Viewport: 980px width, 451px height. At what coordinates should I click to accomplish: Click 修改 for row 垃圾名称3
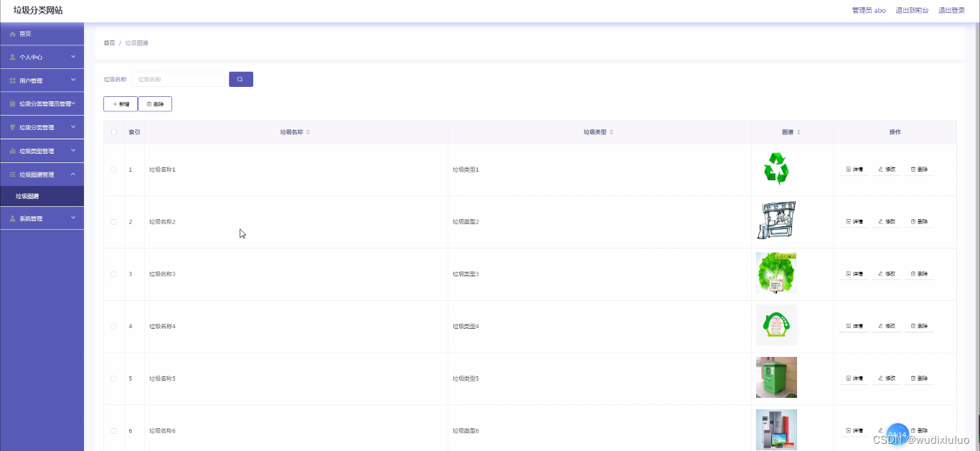click(887, 274)
